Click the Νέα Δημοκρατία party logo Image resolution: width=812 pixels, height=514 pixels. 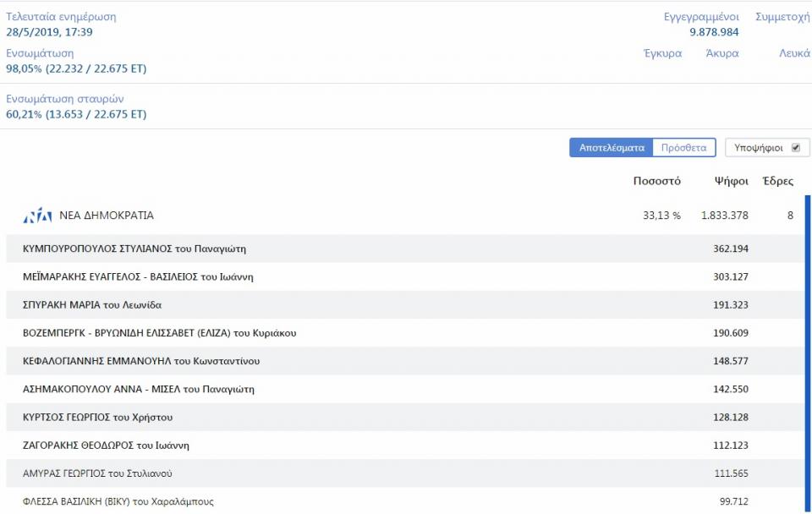[x=37, y=216]
